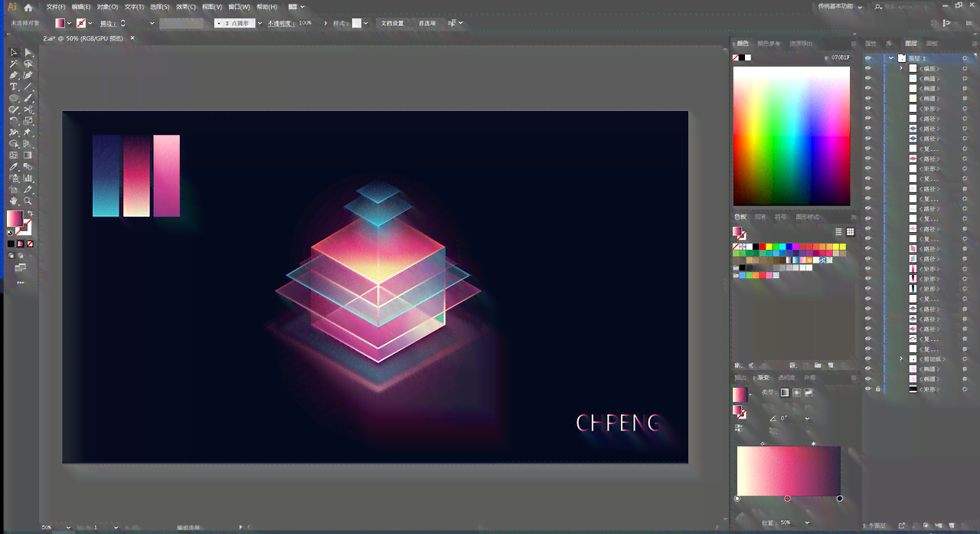The height and width of the screenshot is (534, 980).
Task: Switch to the 透明度 panel tab
Action: point(786,378)
